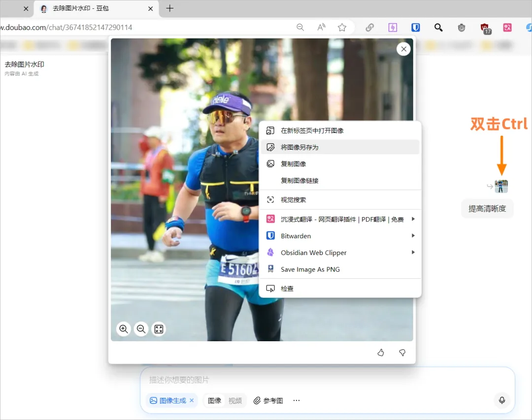
Task: Expand the Bitwarden submenu arrow
Action: [x=413, y=236]
